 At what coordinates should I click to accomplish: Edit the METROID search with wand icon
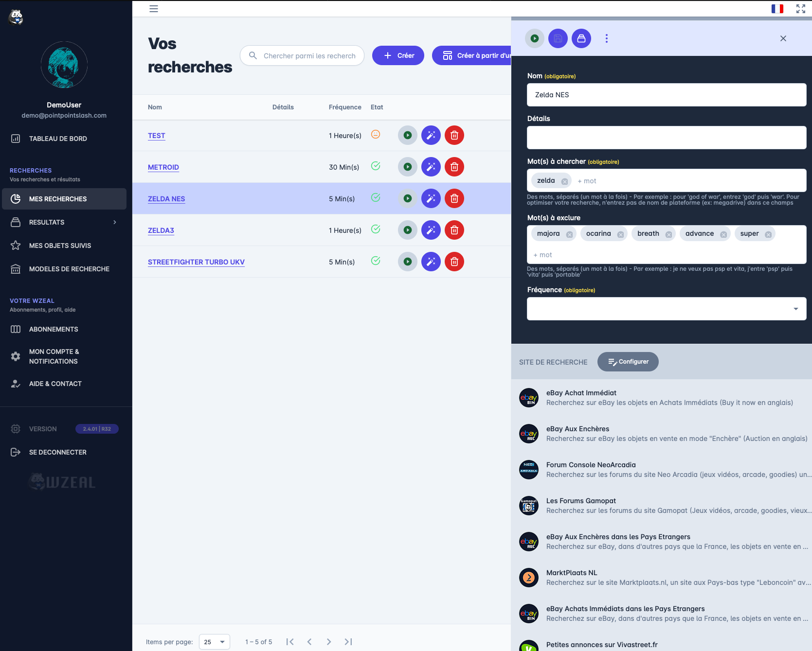pyautogui.click(x=431, y=167)
